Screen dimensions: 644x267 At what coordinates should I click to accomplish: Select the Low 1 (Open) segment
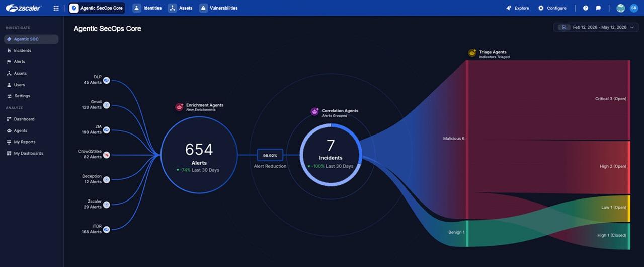(628, 209)
